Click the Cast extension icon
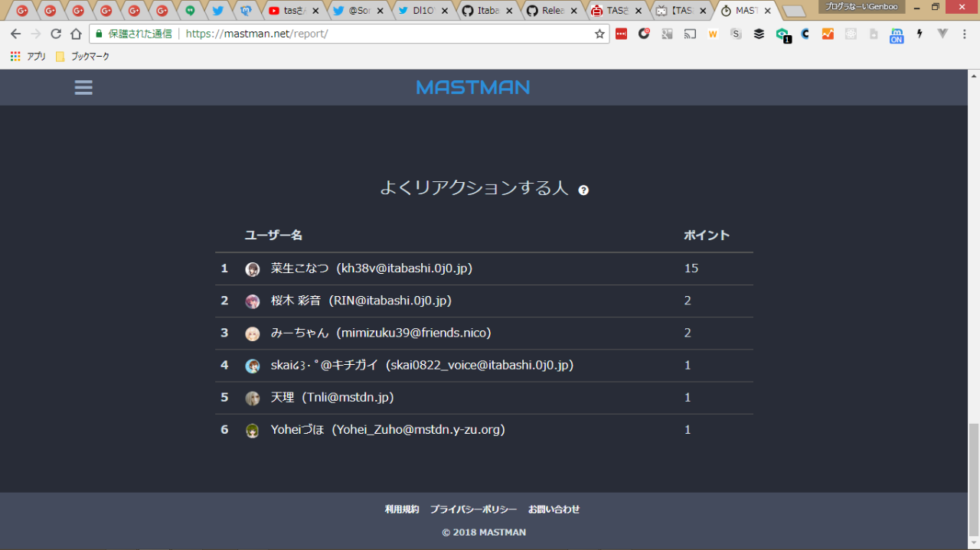Screen dimensions: 980x550 690,34
